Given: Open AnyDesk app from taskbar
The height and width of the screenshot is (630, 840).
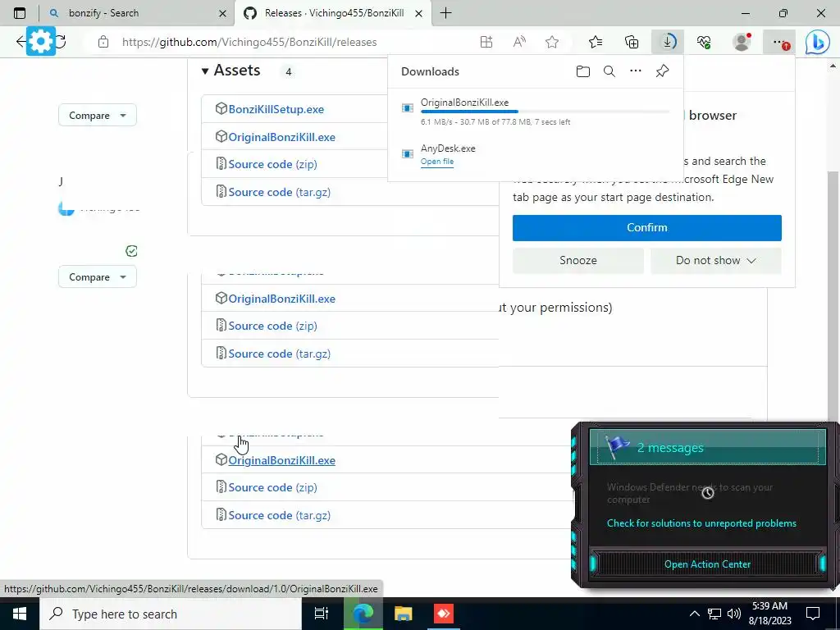Looking at the screenshot, I should [444, 614].
